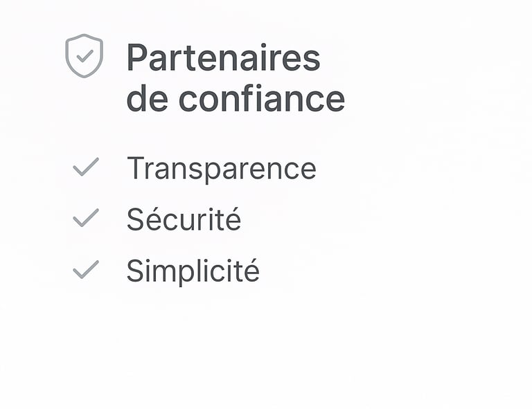Viewport: 532px width, 409px height.
Task: Select the Sécurité feature row
Action: coord(158,220)
